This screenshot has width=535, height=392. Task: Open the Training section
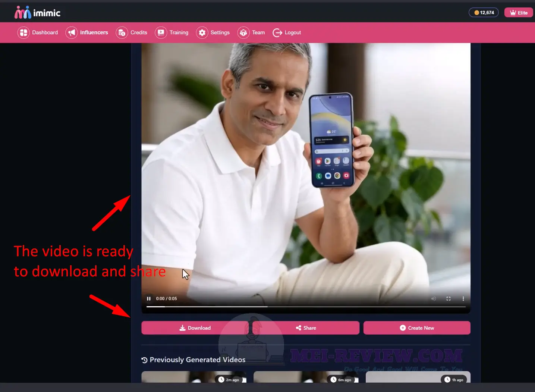click(171, 32)
